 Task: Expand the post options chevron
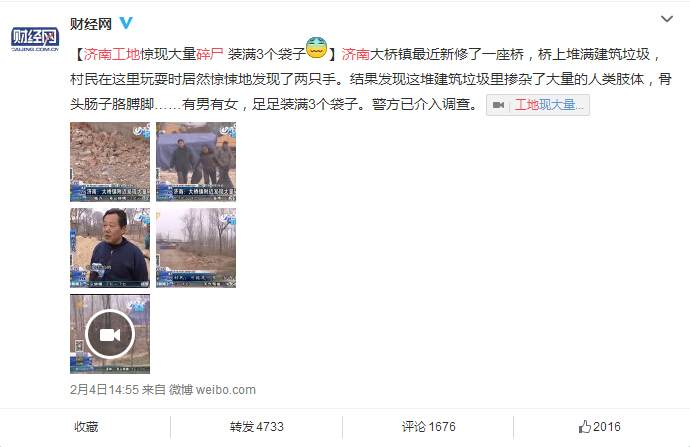pos(667,19)
